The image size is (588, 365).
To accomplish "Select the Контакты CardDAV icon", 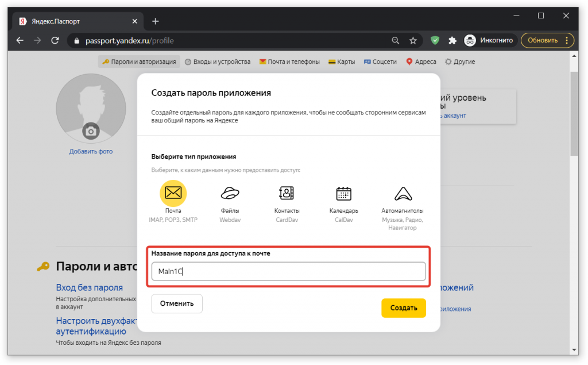I will click(x=287, y=193).
